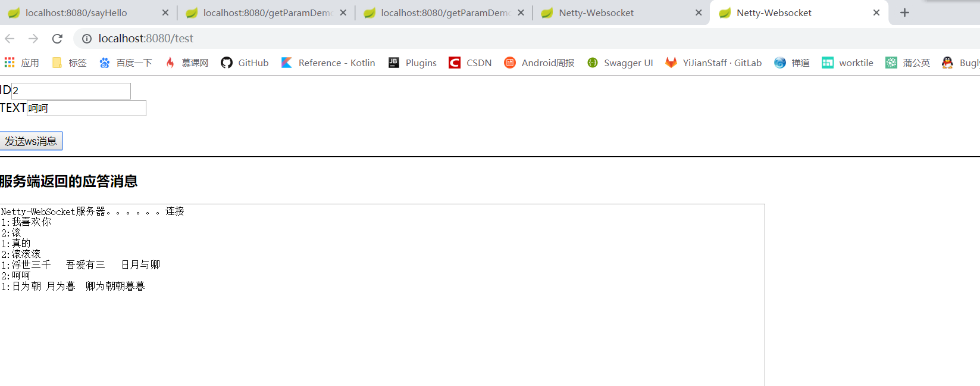Image resolution: width=980 pixels, height=386 pixels.
Task: Open the CSDN bookmark
Action: (470, 63)
